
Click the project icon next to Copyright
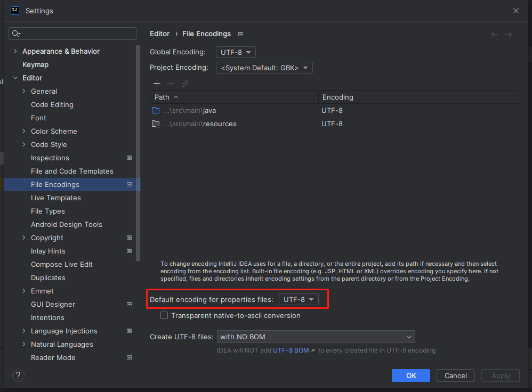[x=129, y=238]
